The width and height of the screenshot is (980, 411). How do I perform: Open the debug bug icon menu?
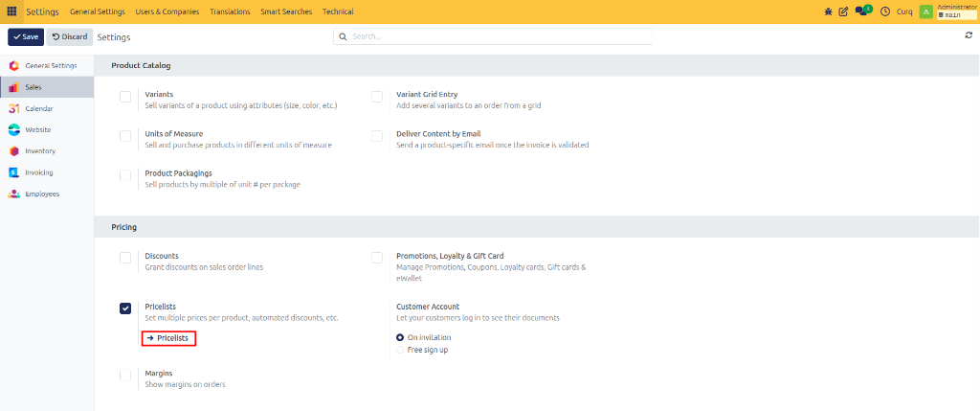point(828,11)
